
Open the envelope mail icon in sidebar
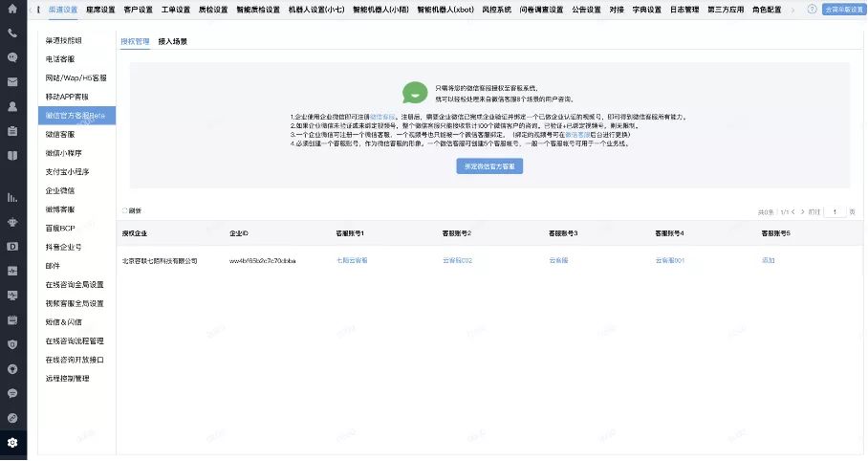coord(12,82)
